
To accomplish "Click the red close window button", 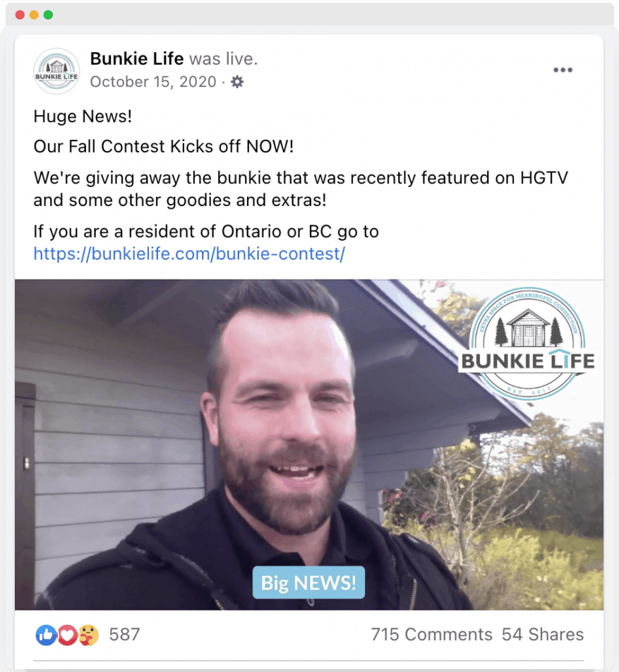I will pyautogui.click(x=20, y=15).
